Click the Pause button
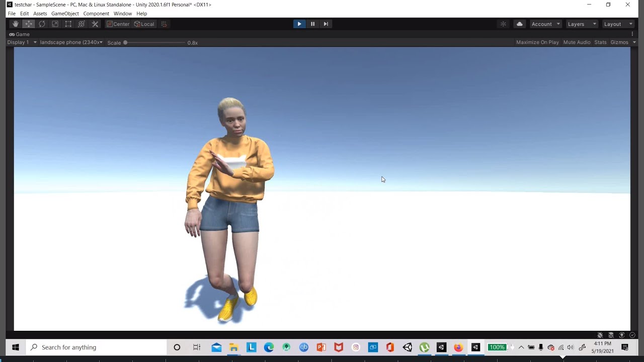The image size is (644, 362). tap(312, 24)
